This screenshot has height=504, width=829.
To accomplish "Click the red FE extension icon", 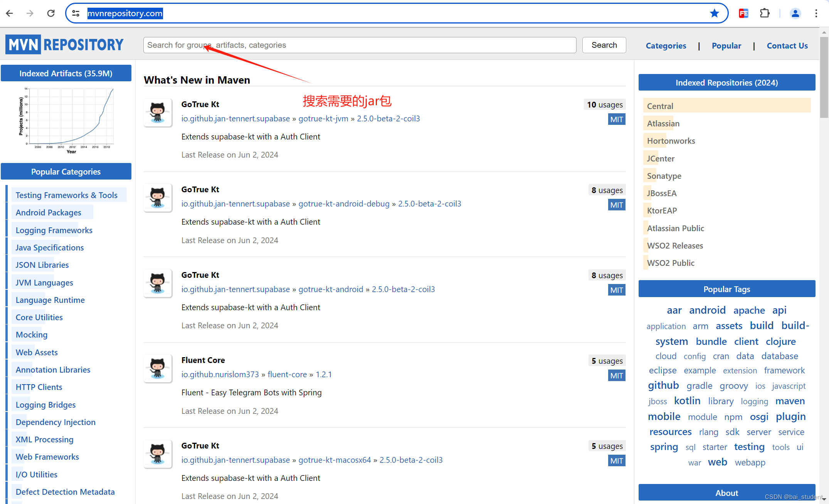I will [743, 13].
